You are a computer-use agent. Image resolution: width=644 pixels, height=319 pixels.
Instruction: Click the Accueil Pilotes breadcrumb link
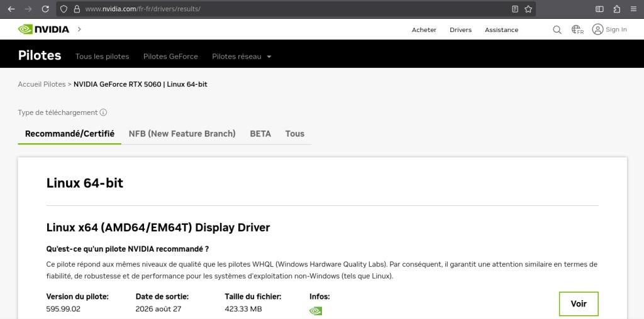click(42, 84)
